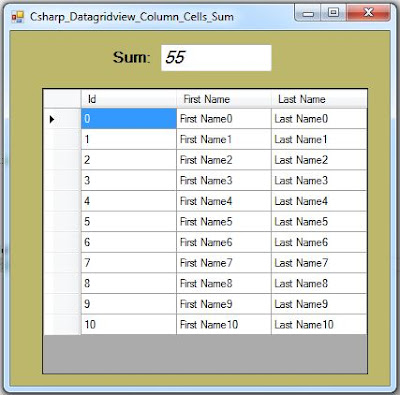Screen dimensions: 400x395
Task: Click the Last Name column header
Action: 319,99
